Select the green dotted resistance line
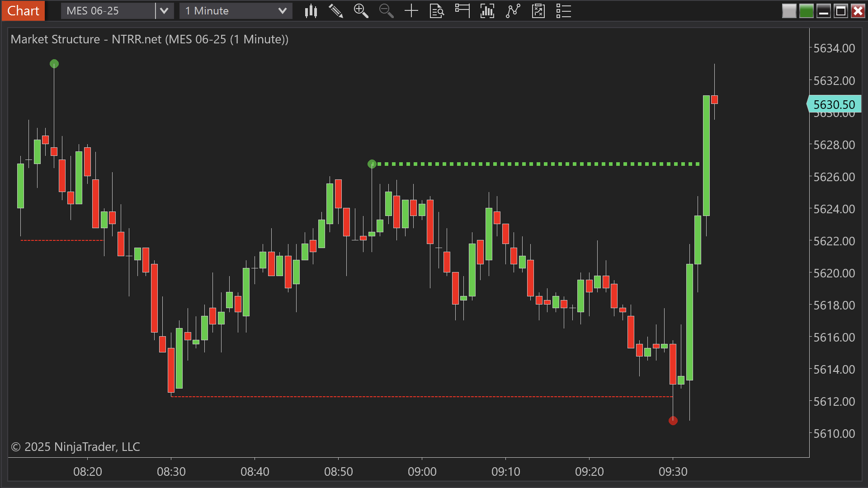Screen dimensions: 868x488 (533, 164)
